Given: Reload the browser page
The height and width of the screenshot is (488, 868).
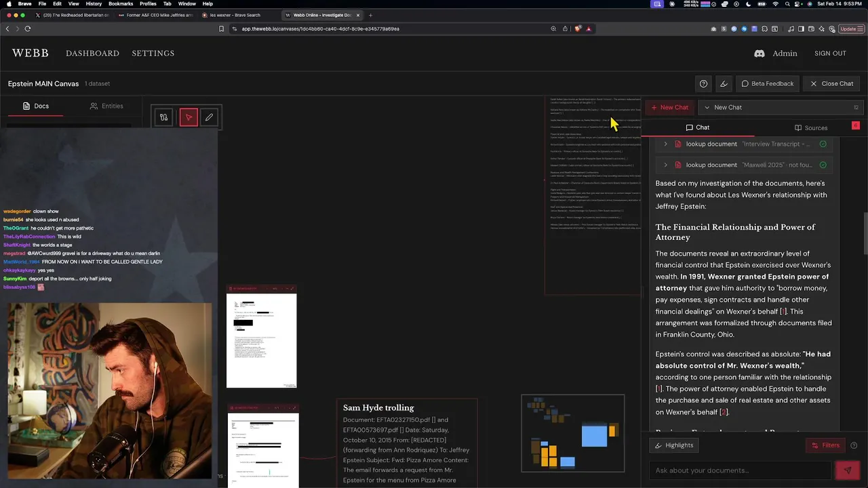Looking at the screenshot, I should point(28,28).
